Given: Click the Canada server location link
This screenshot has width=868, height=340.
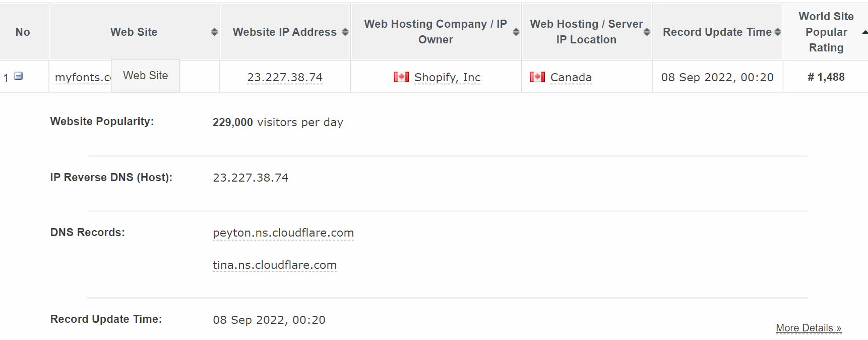Looking at the screenshot, I should coord(571,77).
